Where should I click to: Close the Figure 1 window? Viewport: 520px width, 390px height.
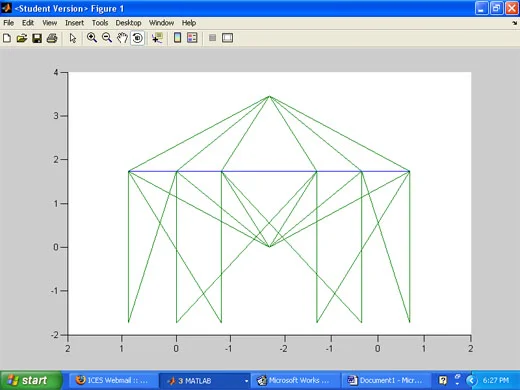coord(512,8)
